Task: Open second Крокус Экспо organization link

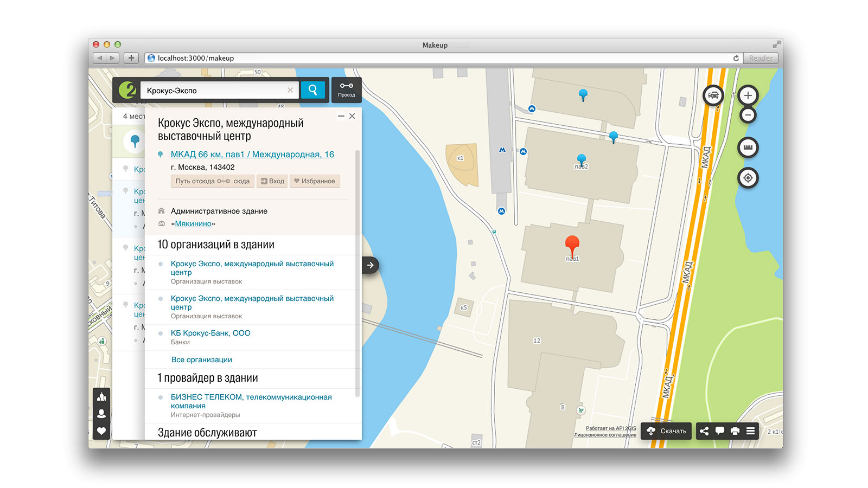Action: 252,303
